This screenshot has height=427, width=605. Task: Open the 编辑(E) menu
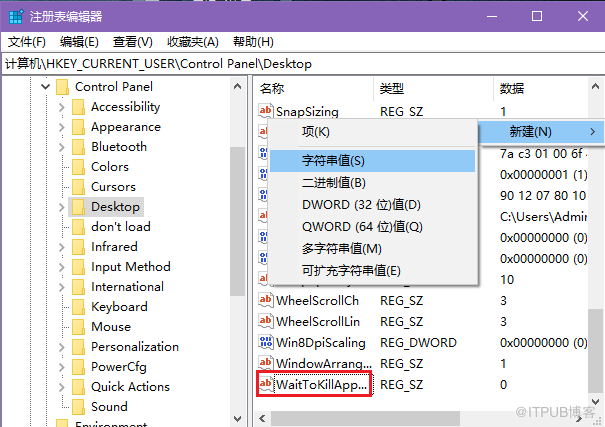coord(79,42)
